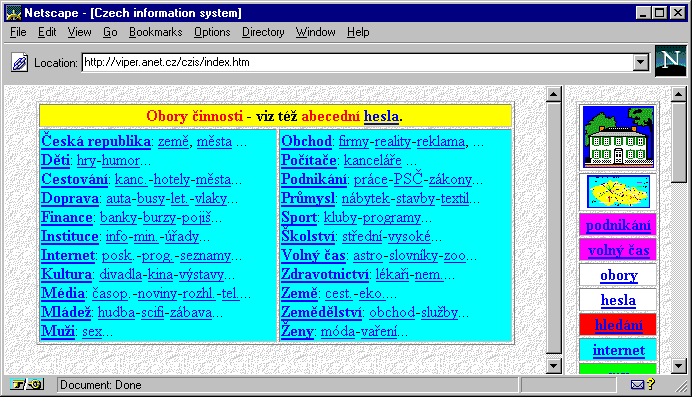Open the 'Podnikání' category link in table
This screenshot has height=397, width=692.
pos(314,179)
